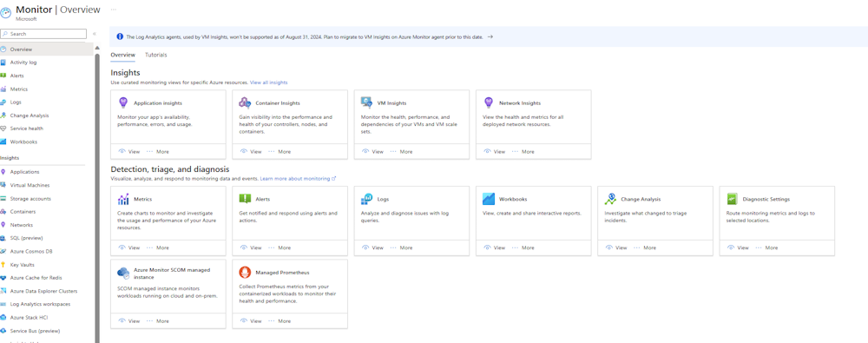Click View on Change Analysis card
The image size is (868, 343).
(x=616, y=247)
